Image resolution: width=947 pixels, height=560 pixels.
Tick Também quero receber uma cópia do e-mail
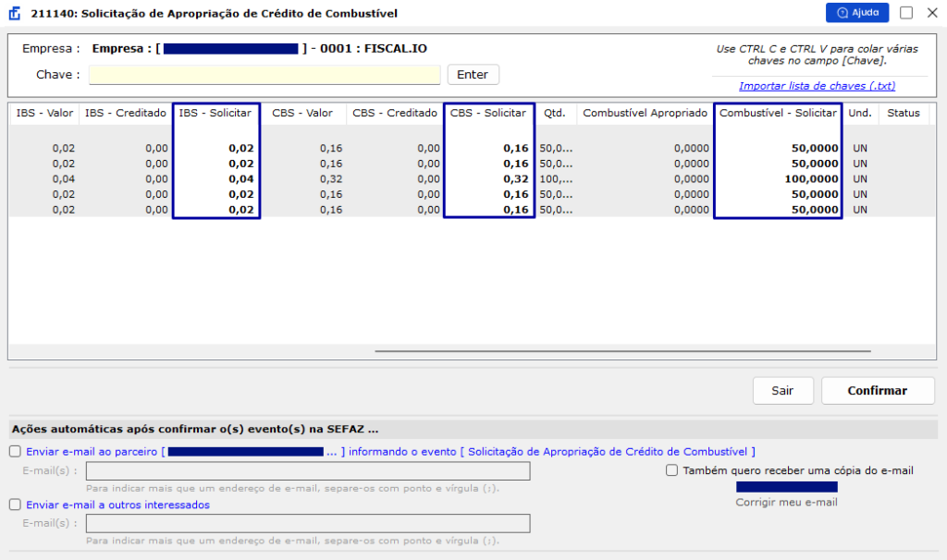pyautogui.click(x=671, y=470)
